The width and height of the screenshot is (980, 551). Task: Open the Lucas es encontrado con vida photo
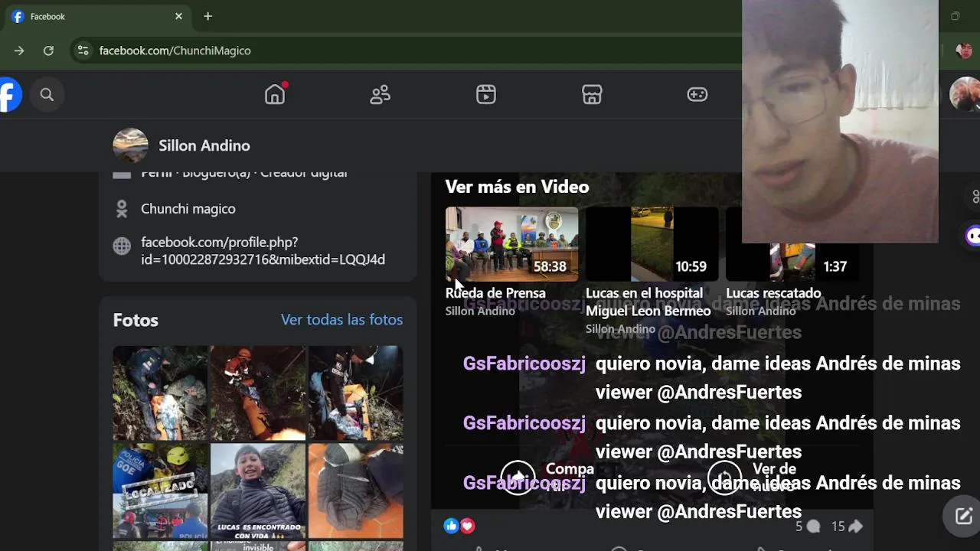258,491
